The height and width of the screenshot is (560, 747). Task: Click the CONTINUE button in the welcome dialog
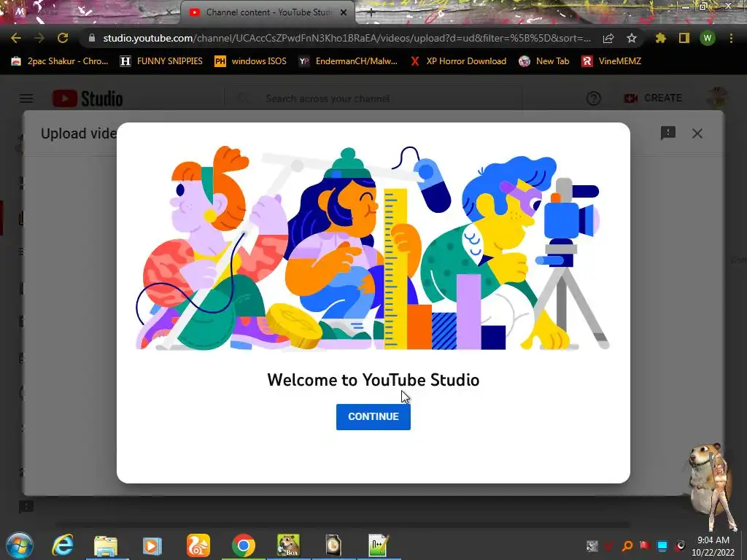[x=373, y=416]
